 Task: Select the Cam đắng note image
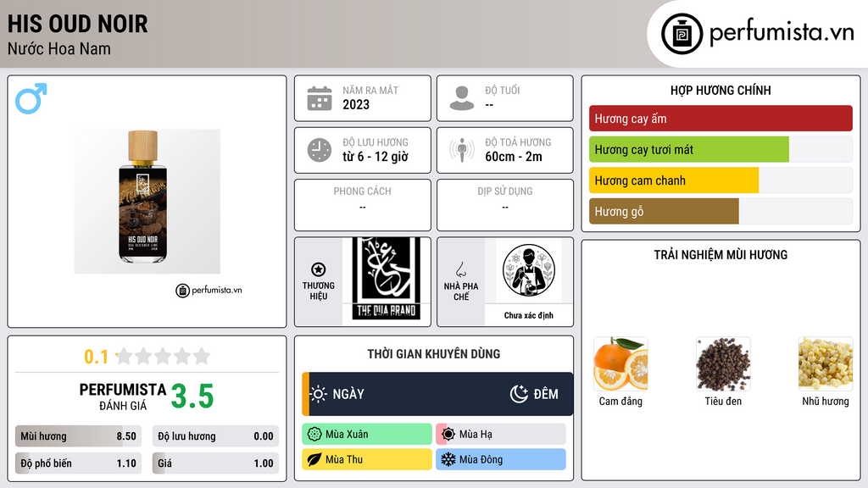click(x=620, y=364)
